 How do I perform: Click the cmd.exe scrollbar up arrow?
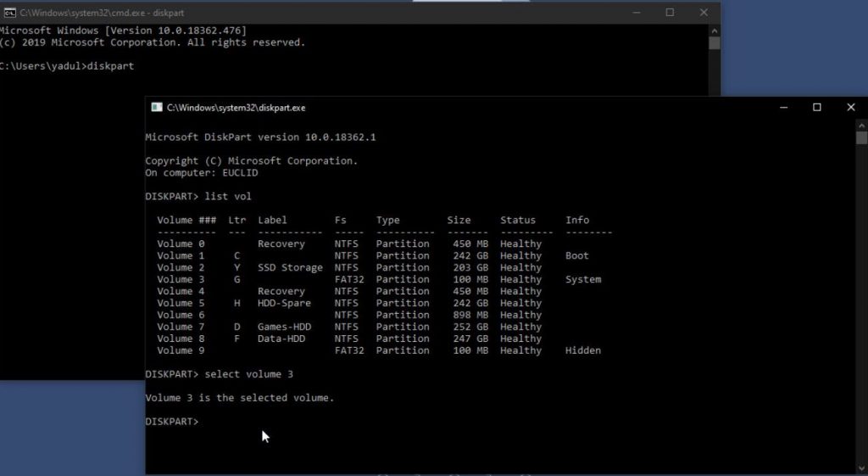coord(714,31)
